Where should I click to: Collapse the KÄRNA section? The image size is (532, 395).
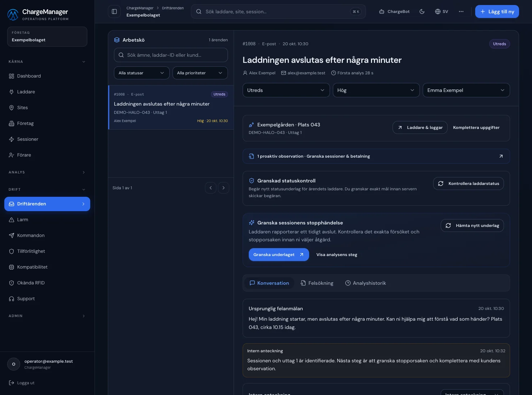pos(47,62)
